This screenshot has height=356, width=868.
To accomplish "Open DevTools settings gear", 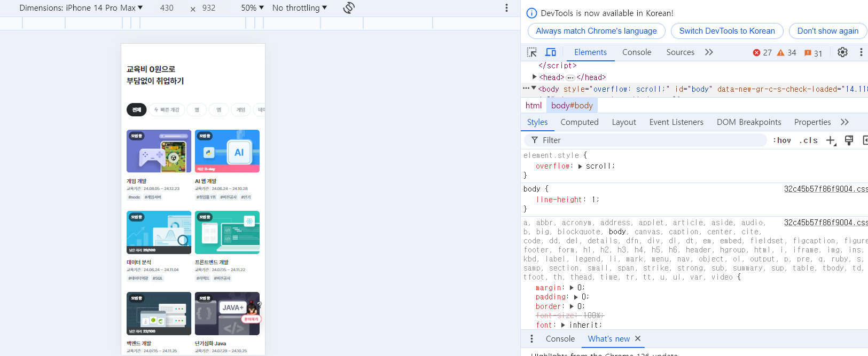I will pos(842,52).
